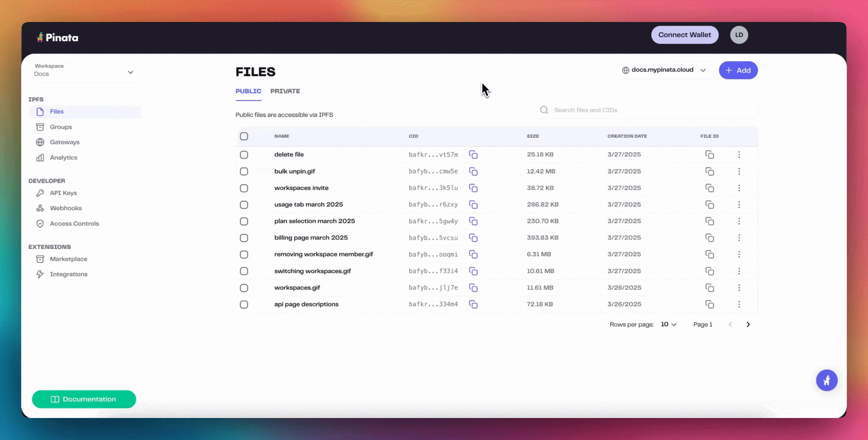
Task: Open Webhooks developer page
Action: 66,208
